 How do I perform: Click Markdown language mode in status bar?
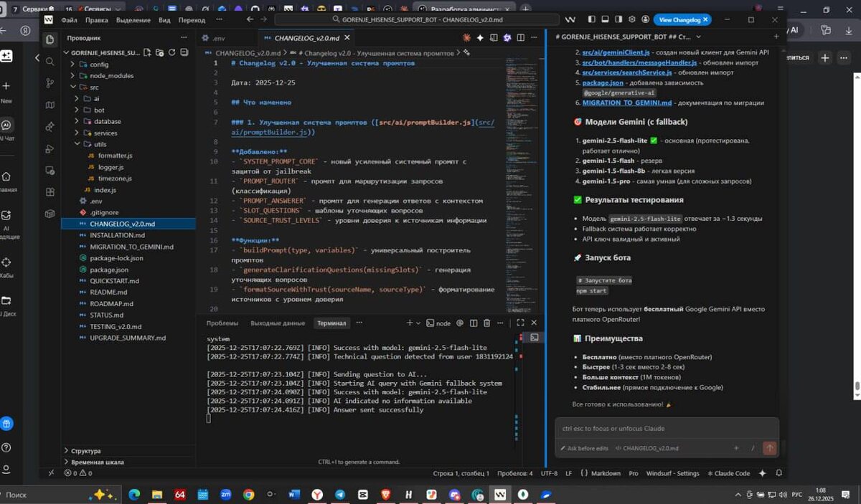(606, 473)
